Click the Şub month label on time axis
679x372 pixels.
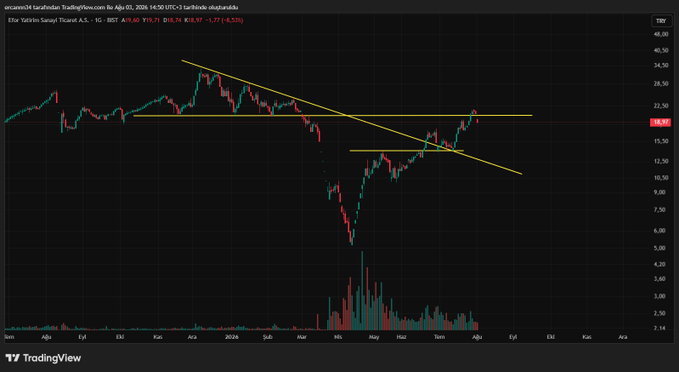268,336
